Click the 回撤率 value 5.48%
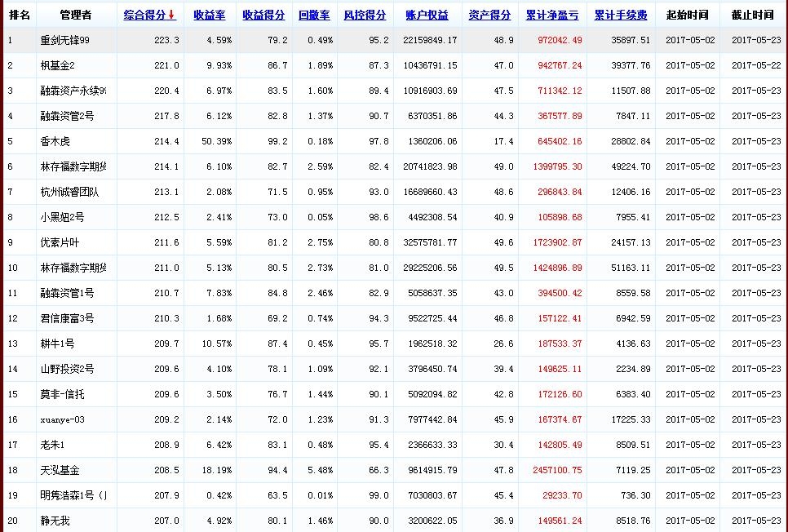The height and width of the screenshot is (532, 788). tap(320, 470)
